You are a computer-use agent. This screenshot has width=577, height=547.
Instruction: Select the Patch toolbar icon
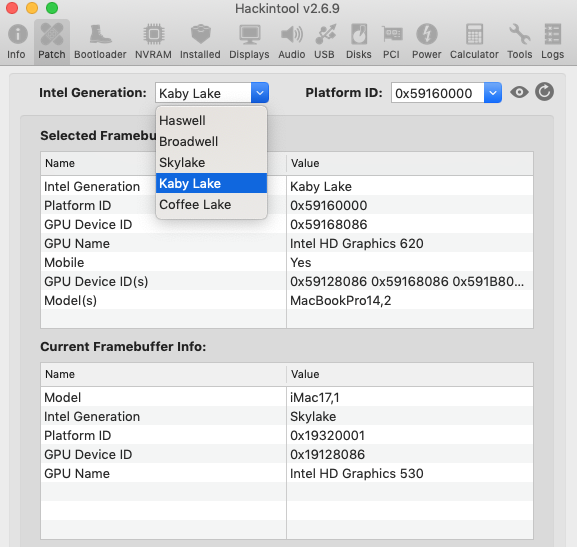click(x=52, y=42)
